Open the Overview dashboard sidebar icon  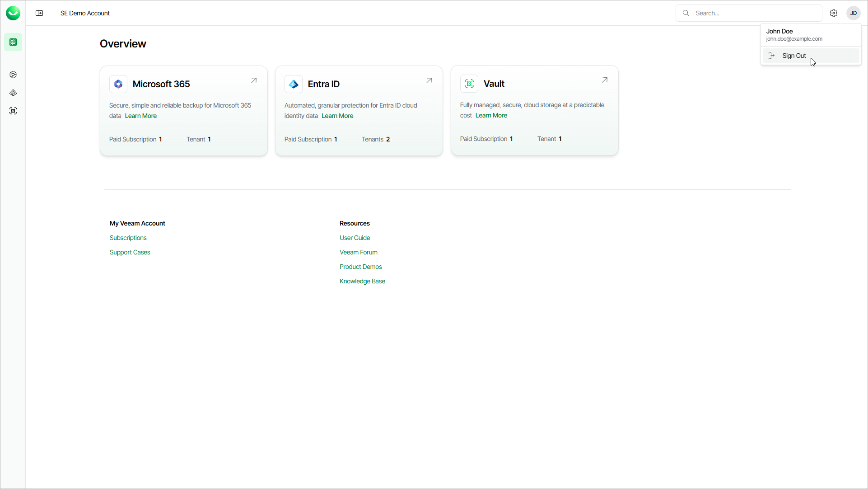(13, 42)
